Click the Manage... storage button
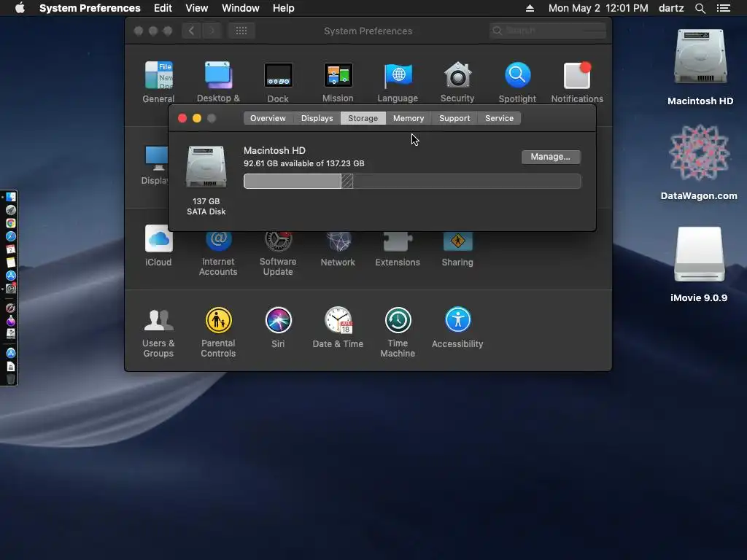The height and width of the screenshot is (560, 747). point(551,157)
